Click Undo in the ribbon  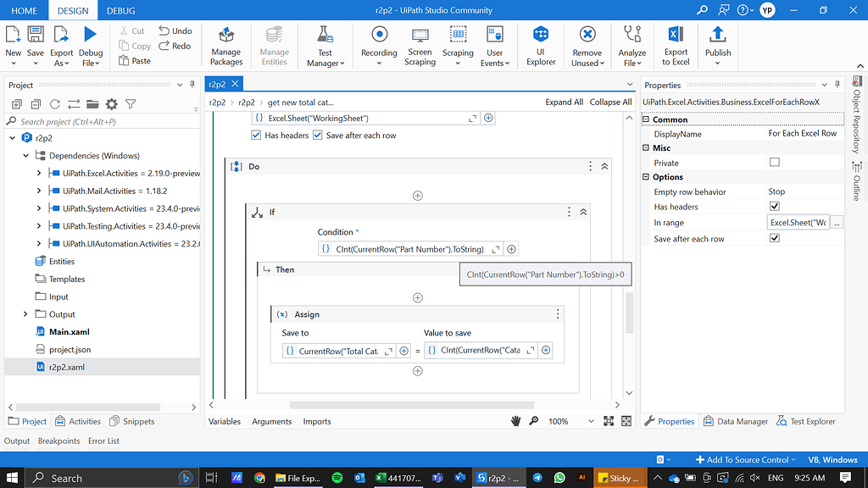[x=175, y=31]
